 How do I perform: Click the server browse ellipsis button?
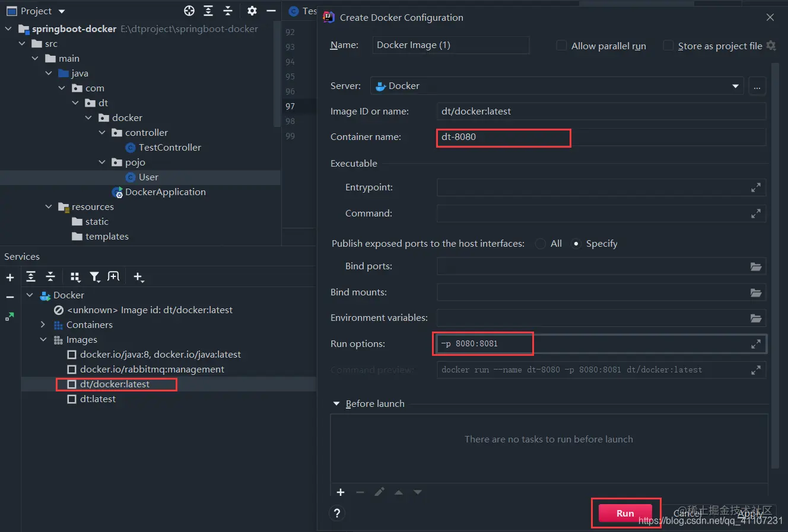point(757,86)
